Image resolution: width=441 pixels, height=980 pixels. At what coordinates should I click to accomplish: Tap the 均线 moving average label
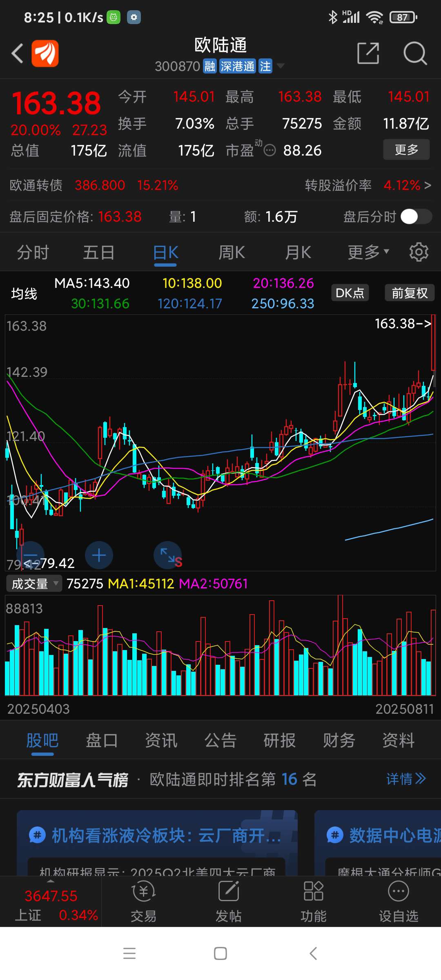[24, 294]
